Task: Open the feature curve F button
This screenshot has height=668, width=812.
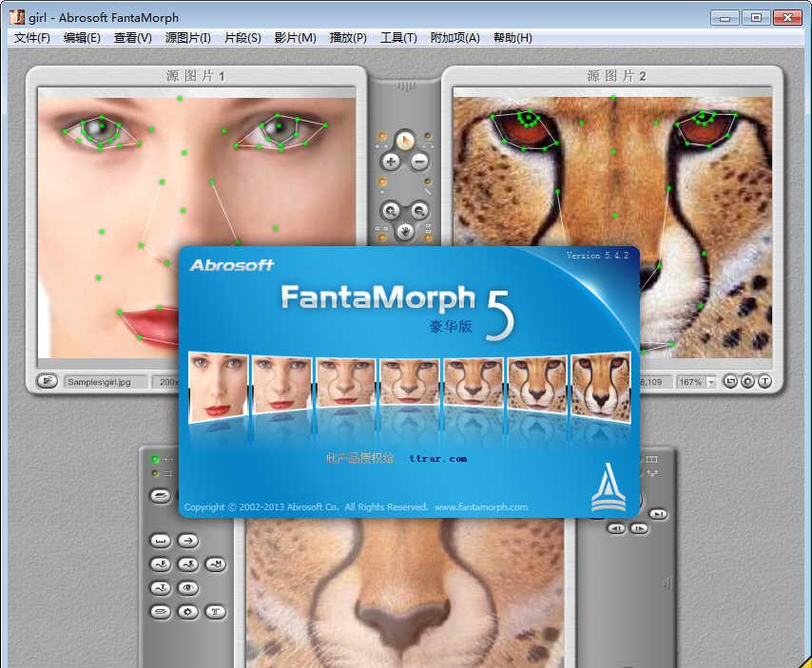Action: [x=161, y=564]
